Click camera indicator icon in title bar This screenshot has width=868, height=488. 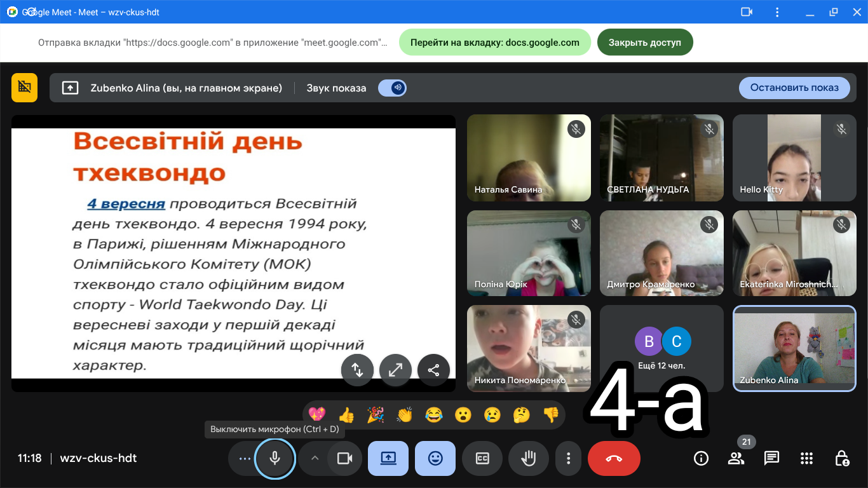click(747, 12)
